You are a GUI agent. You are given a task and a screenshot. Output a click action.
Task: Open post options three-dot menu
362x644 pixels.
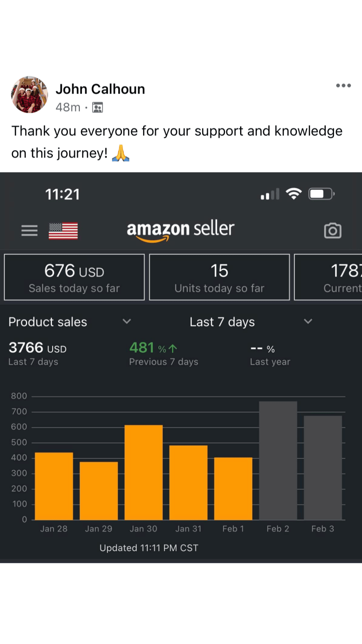[x=343, y=86]
